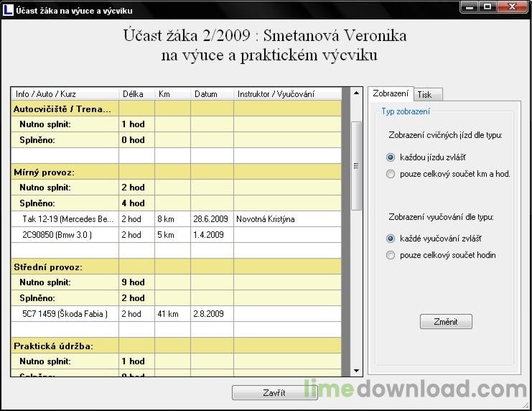Viewport: 532px width, 411px height.
Task: Select the 'Autocvičiště / Trena...' group row
Action: pos(177,108)
